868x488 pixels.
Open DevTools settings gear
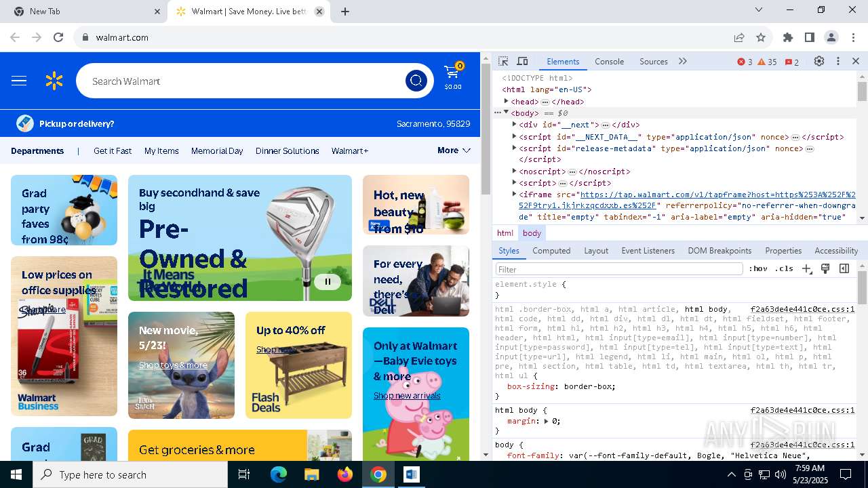[819, 61]
